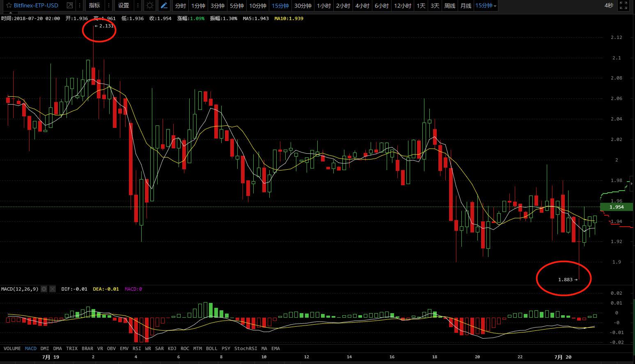
Task: Click the favorite star beside Bitfinex-ETP-USD
Action: click(x=8, y=6)
